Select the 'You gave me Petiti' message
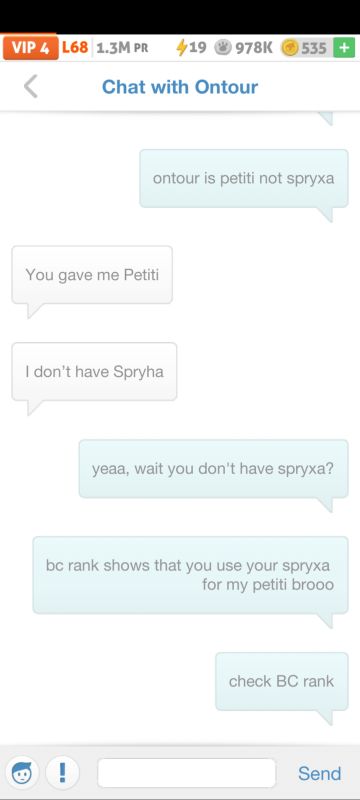Image resolution: width=360 pixels, height=800 pixels. click(x=92, y=275)
